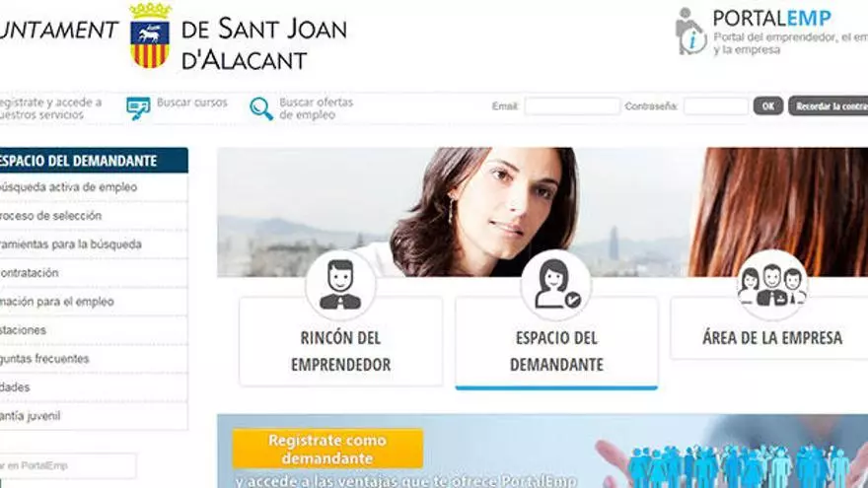The height and width of the screenshot is (488, 868).
Task: Focus the Email input field
Action: click(572, 105)
